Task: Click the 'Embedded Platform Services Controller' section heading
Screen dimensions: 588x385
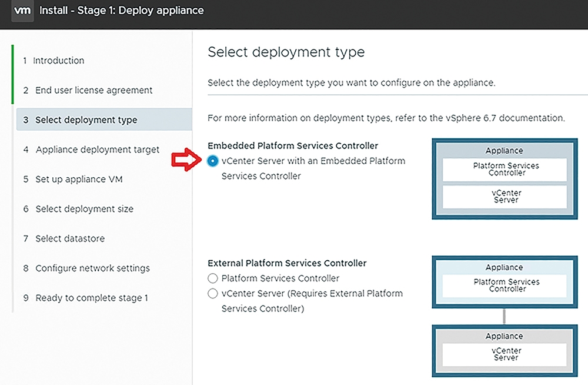Action: pos(293,146)
